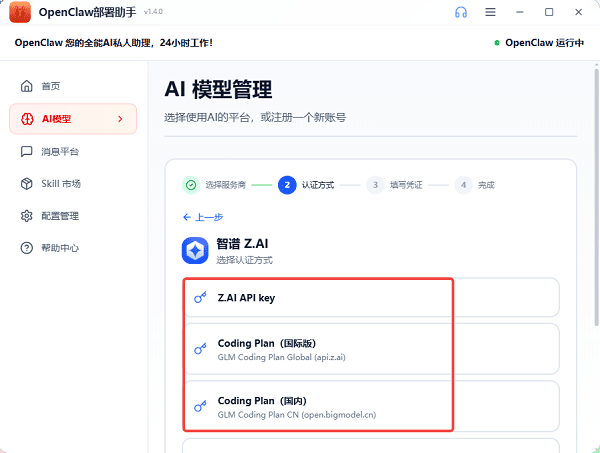Click key icon beside Coding Plan (国际版)
This screenshot has height=453, width=600.
tap(200, 349)
